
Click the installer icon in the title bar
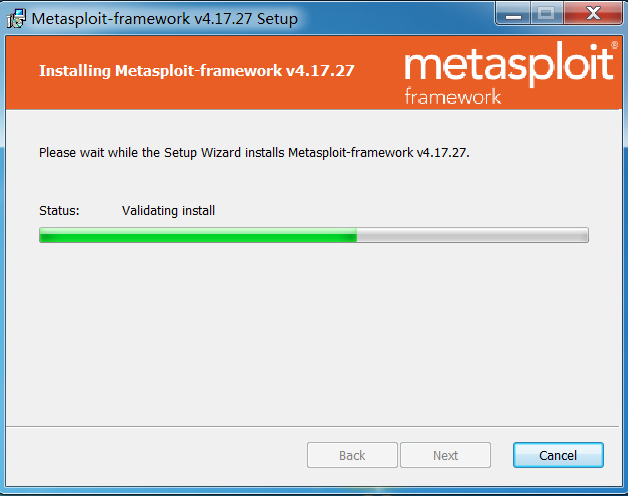point(16,18)
